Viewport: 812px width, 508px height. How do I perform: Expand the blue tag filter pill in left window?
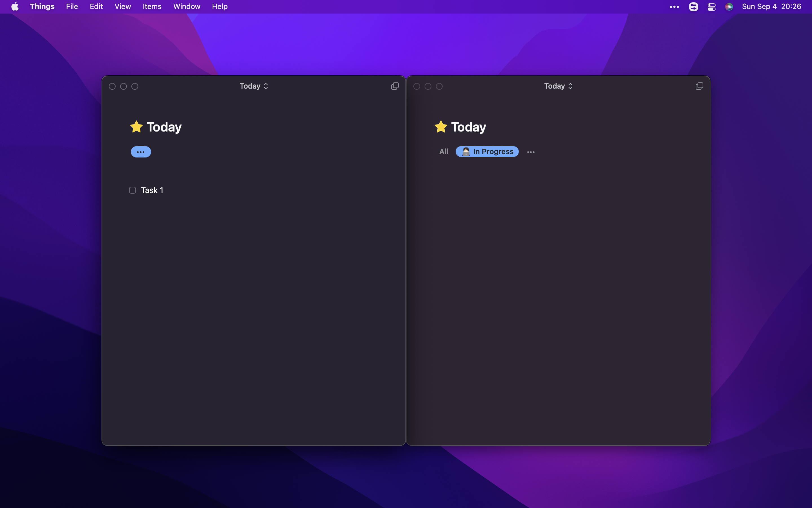pos(141,152)
